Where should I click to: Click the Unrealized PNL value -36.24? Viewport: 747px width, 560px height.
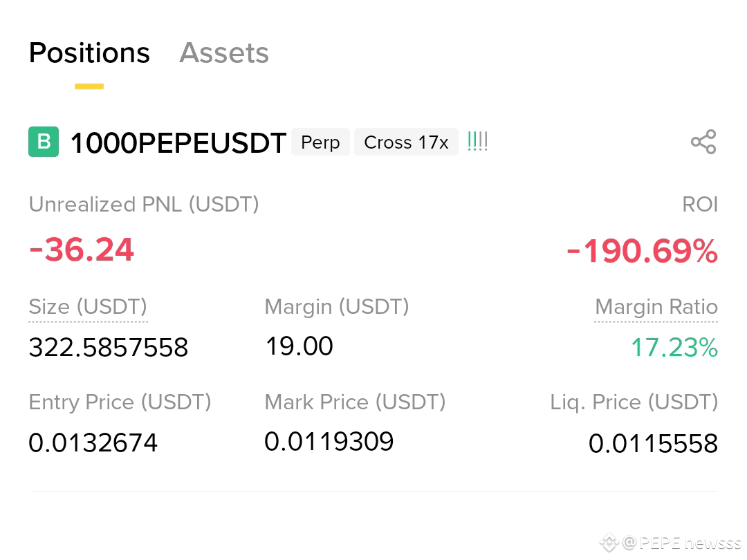point(82,250)
